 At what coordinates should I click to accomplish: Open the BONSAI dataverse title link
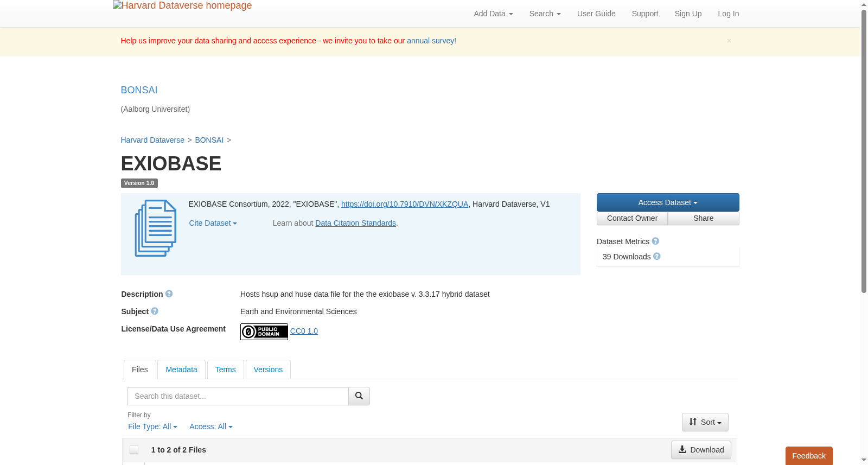[139, 90]
